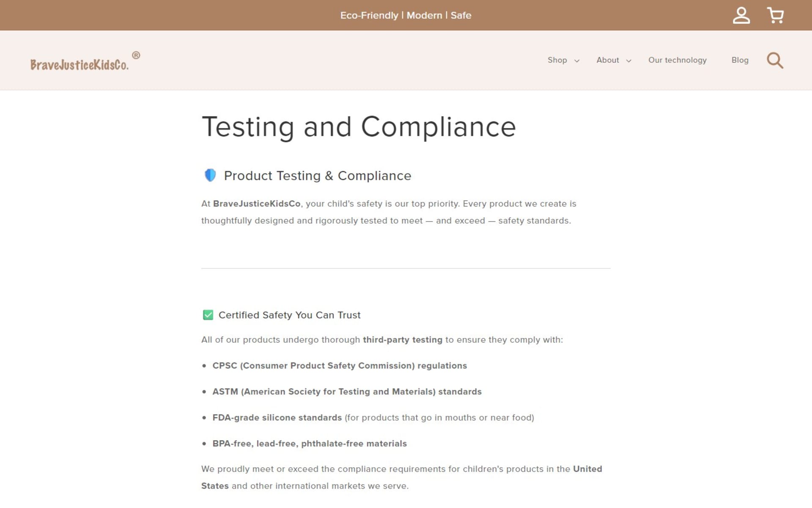This screenshot has width=812, height=508.
Task: Click the ASTM standards bullet
Action: click(347, 392)
